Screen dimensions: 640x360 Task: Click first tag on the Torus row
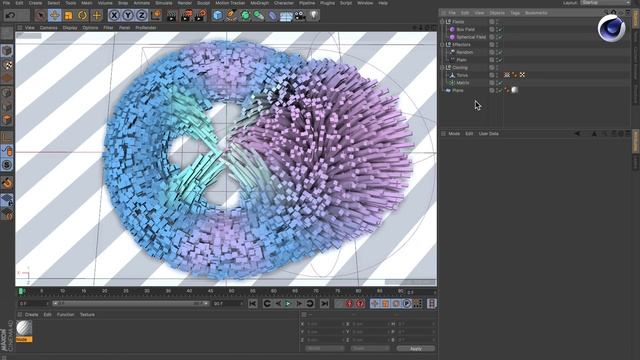pyautogui.click(x=507, y=75)
